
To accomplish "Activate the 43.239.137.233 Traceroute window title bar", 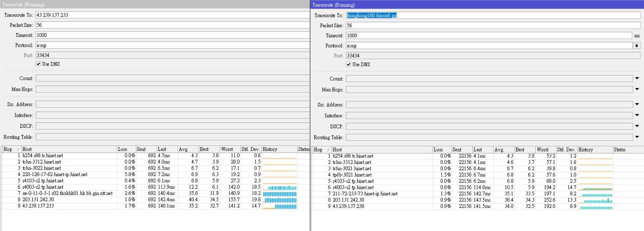I will tap(155, 4).
